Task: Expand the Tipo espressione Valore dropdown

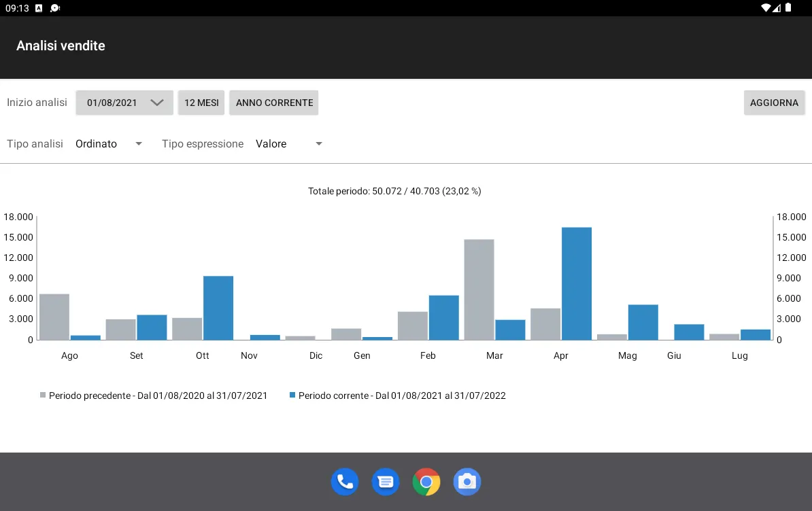Action: (x=288, y=144)
